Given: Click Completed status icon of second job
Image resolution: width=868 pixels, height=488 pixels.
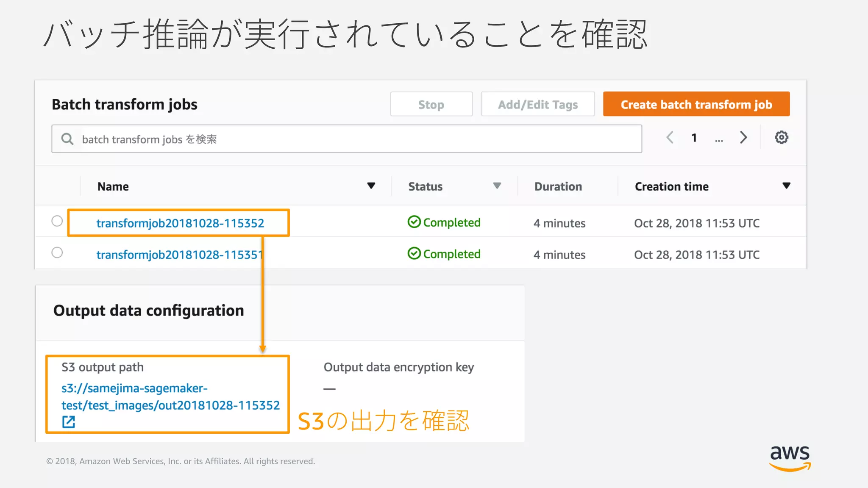Looking at the screenshot, I should [x=414, y=253].
